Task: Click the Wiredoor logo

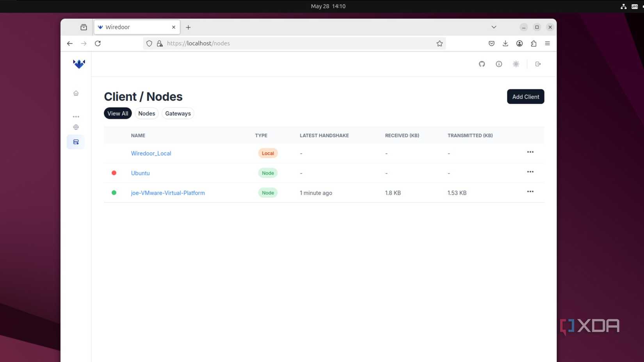Action: coord(79,64)
